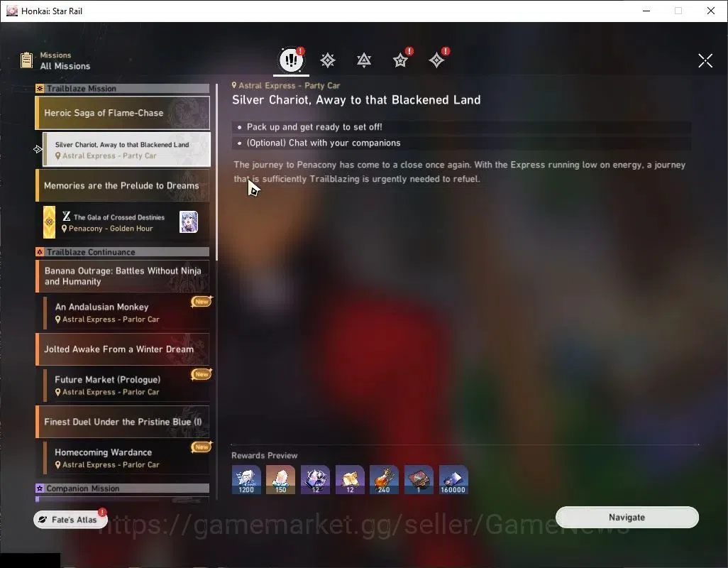Open the Companion Mission filter icon
Image resolution: width=728 pixels, height=568 pixels.
400,60
